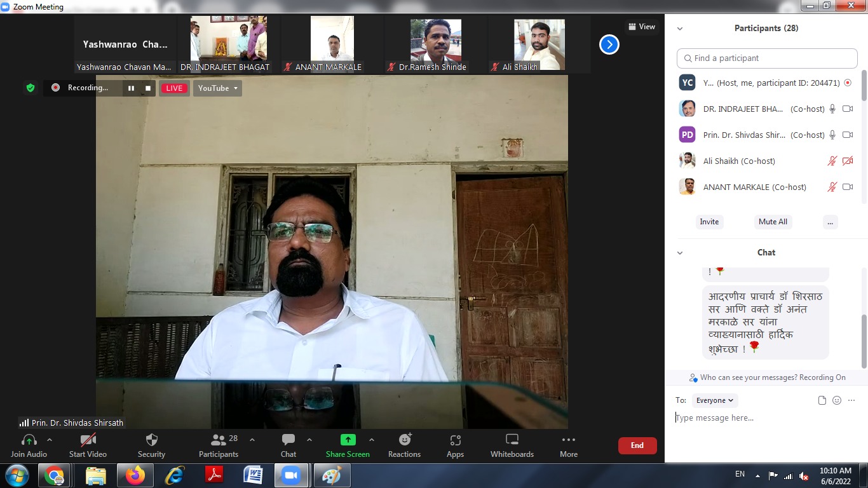Click the Type message here field
Screen dimensions: 868x488
766,418
